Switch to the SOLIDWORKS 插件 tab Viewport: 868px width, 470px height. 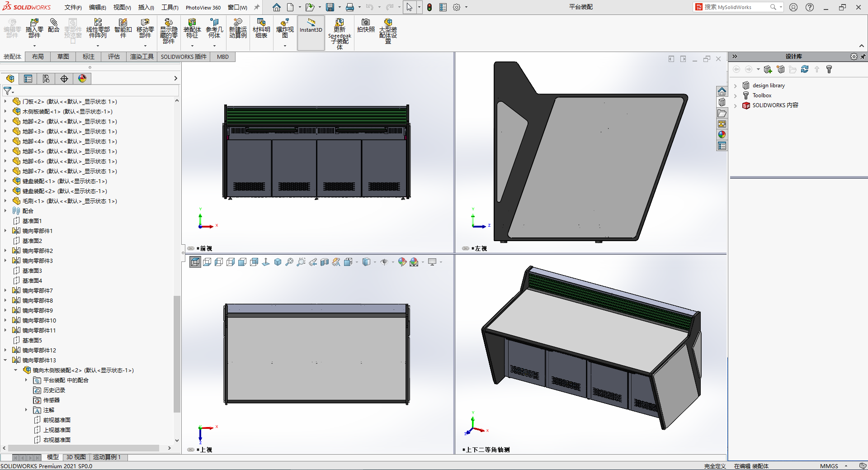click(x=184, y=57)
